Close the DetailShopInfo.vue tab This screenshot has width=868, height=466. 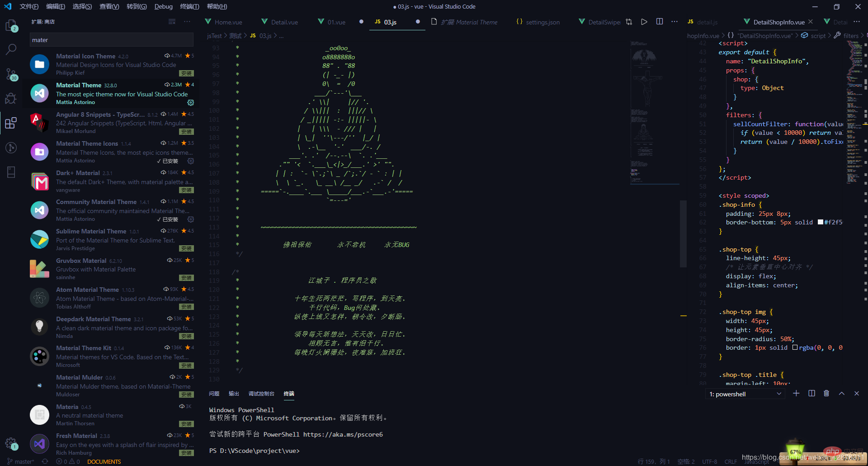coord(811,22)
